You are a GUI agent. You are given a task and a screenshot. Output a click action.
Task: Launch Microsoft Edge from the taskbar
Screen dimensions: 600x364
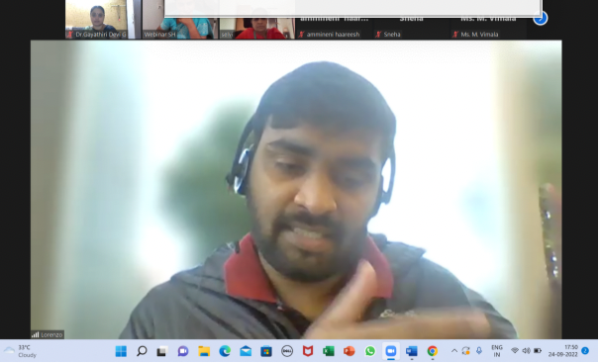click(225, 351)
